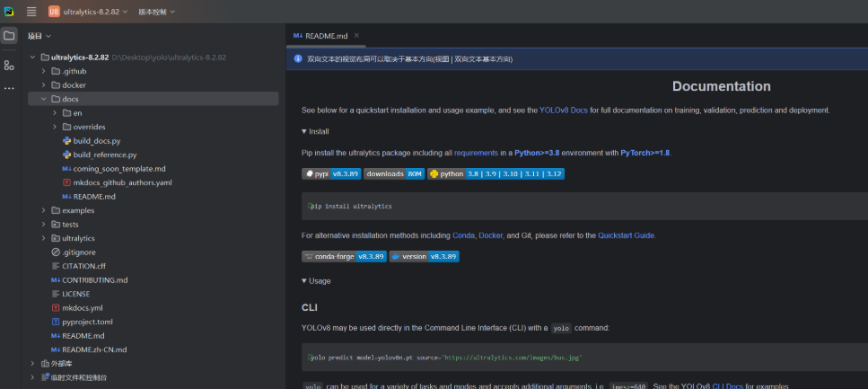
Task: Click the pyproject.toml file icon
Action: 56,322
